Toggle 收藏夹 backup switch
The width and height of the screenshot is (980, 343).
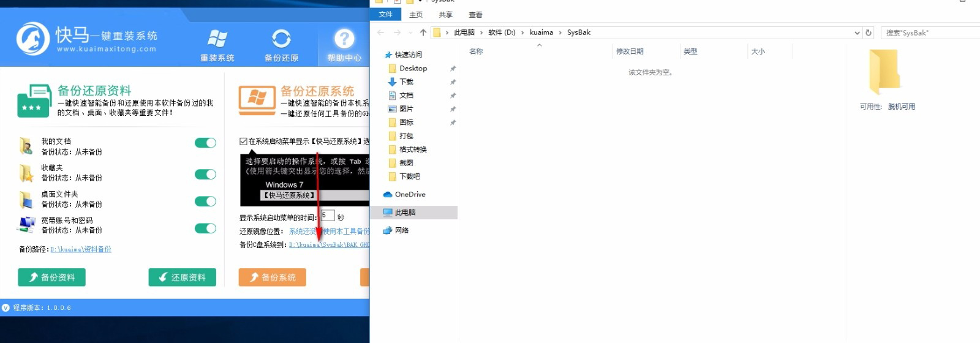coord(205,175)
